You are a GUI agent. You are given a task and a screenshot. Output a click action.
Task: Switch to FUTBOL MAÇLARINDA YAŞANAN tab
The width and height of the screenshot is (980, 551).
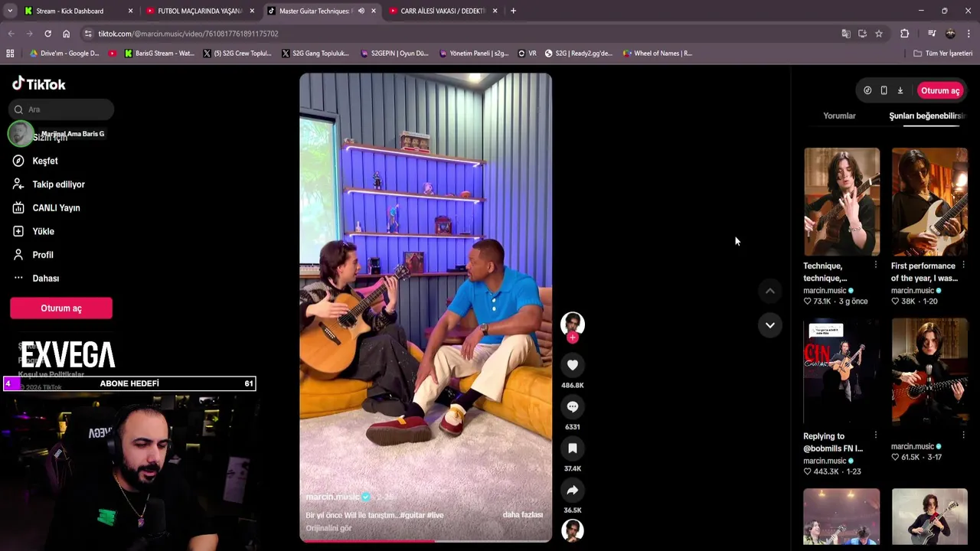[199, 11]
